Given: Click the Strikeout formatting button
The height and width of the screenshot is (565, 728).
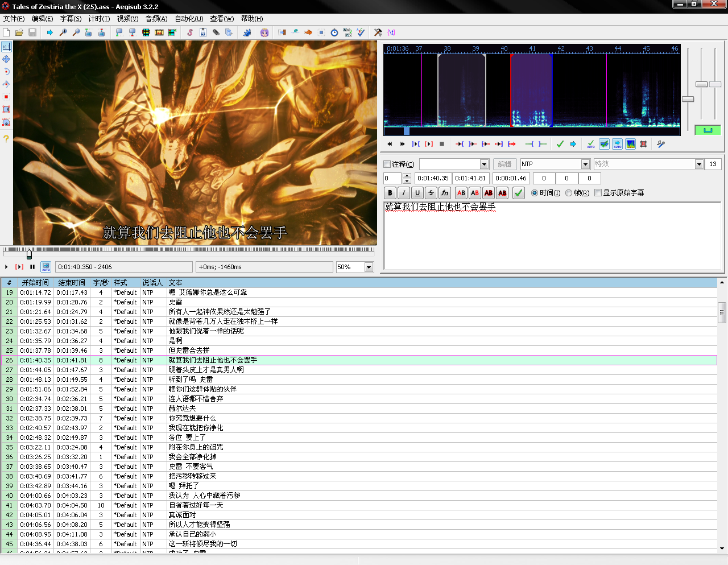Looking at the screenshot, I should click(x=431, y=193).
